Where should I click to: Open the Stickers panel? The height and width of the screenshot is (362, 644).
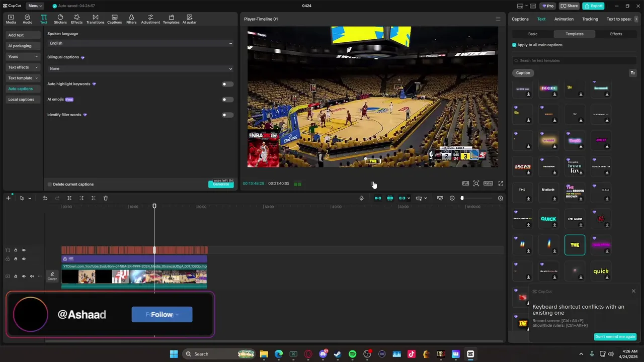60,19
